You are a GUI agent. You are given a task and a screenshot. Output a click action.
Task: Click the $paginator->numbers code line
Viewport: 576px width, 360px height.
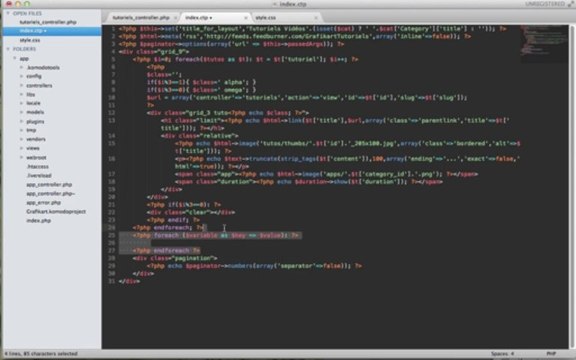click(254, 266)
